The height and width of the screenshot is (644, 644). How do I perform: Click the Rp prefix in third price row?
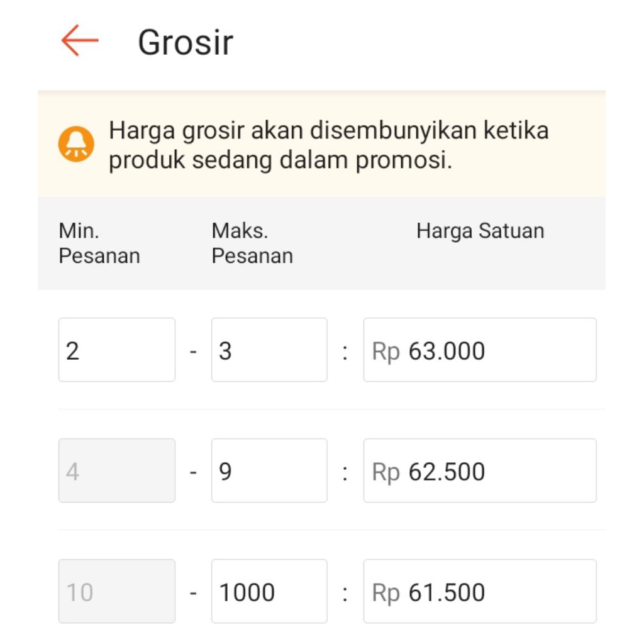click(x=386, y=592)
